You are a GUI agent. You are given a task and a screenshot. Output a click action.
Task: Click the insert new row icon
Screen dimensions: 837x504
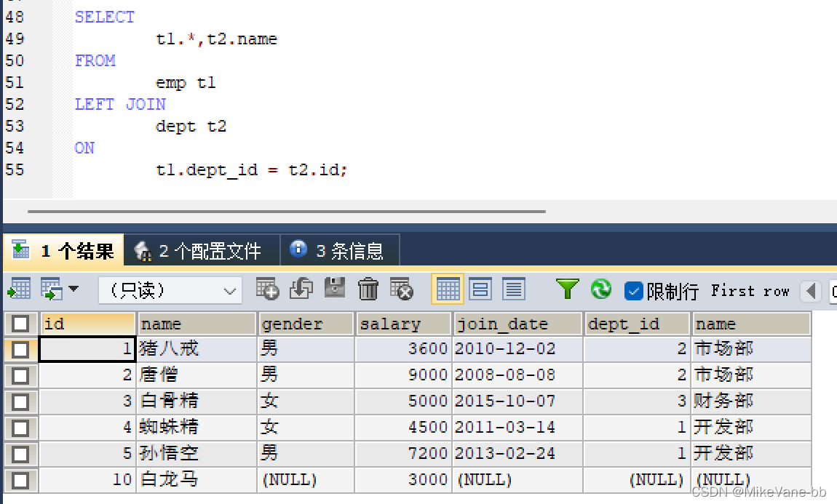coord(267,289)
